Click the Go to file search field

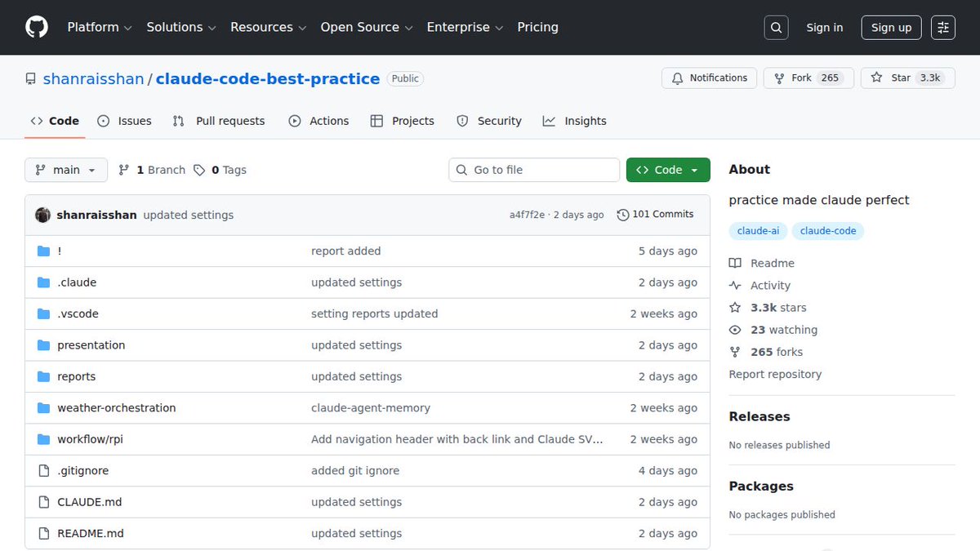[534, 170]
